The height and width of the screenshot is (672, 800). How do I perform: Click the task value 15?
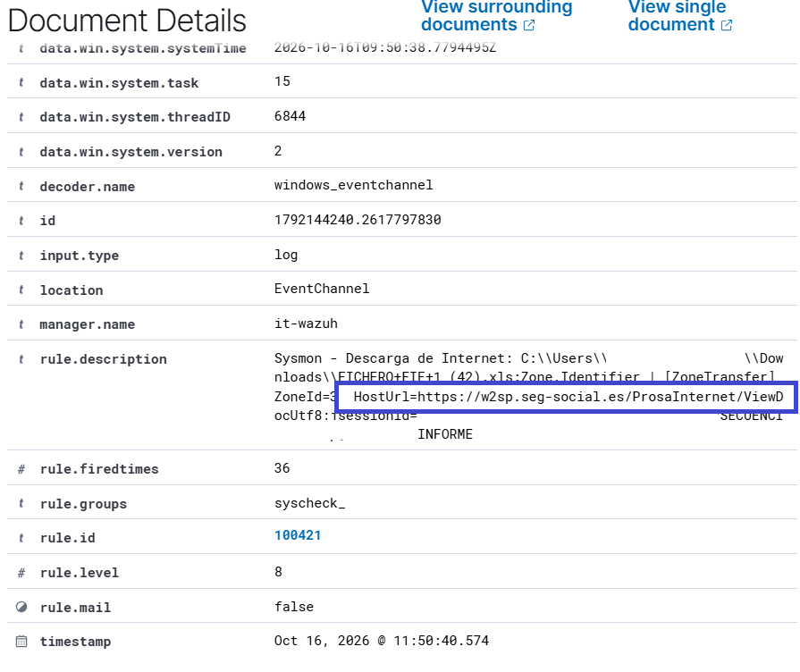[282, 81]
